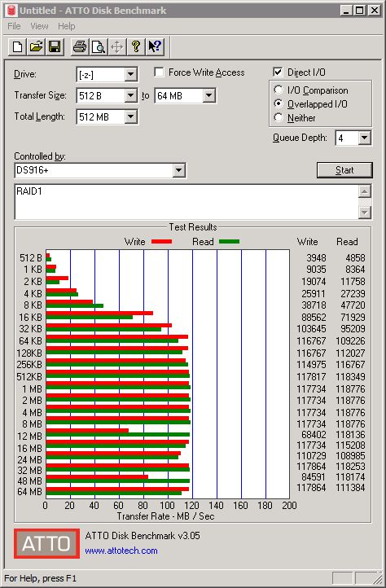This screenshot has width=386, height=588.
Task: Enable Force Write Access checkbox
Action: coord(159,72)
